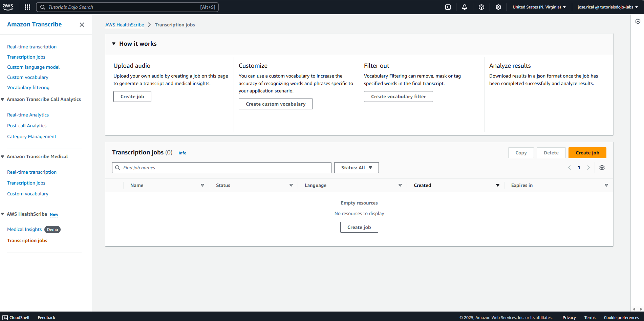Open the notifications bell
644x321 pixels.
465,7
